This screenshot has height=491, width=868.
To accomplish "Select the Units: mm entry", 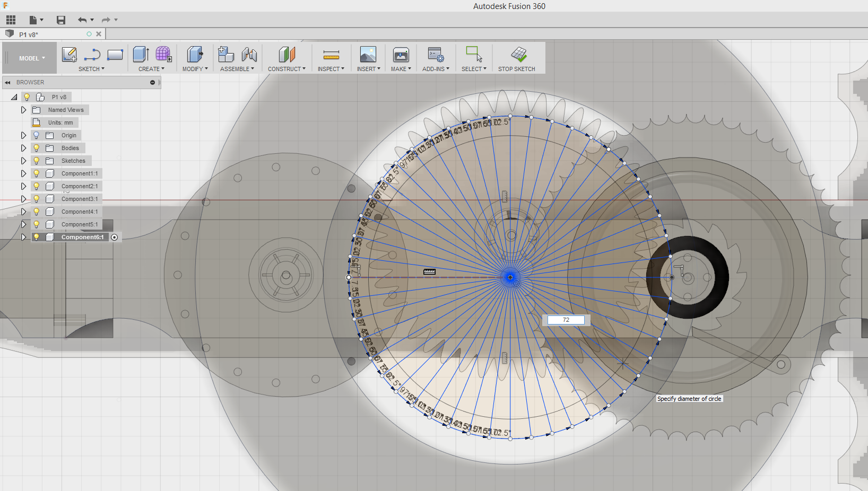I will pos(60,122).
